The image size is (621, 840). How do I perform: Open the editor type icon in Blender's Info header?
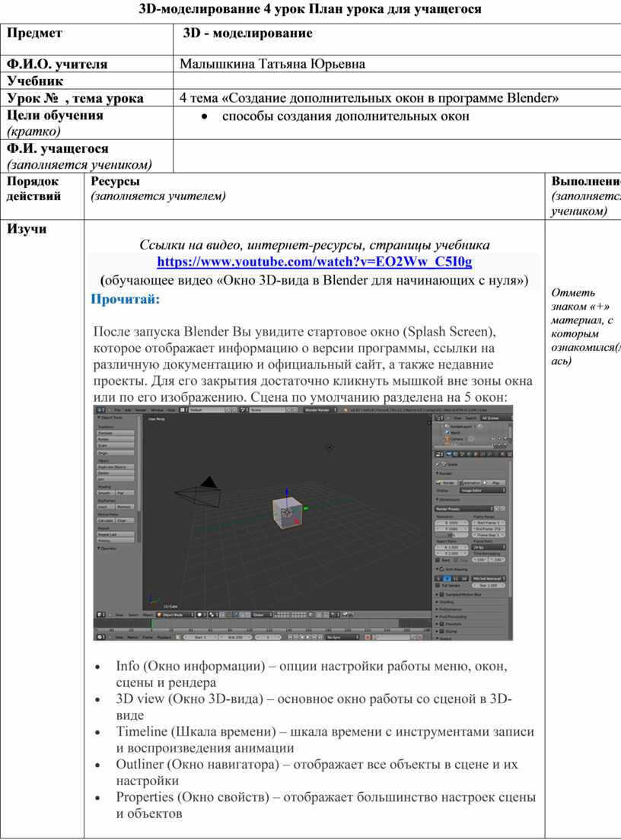pyautogui.click(x=100, y=410)
